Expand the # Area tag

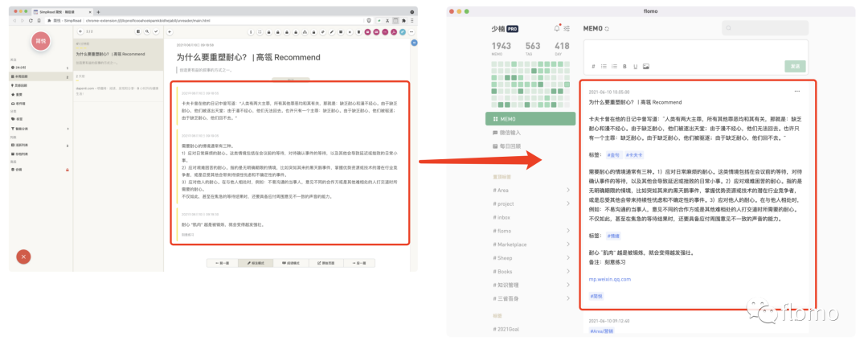[x=568, y=190]
